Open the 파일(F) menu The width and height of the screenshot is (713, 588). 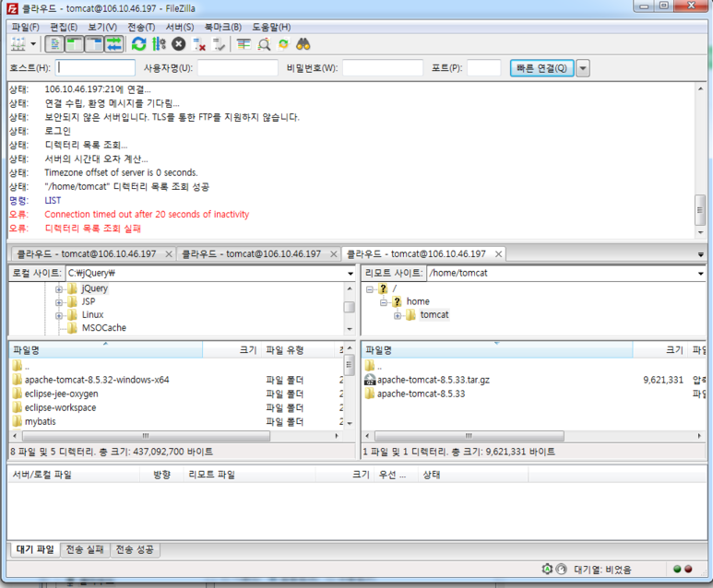coord(26,27)
